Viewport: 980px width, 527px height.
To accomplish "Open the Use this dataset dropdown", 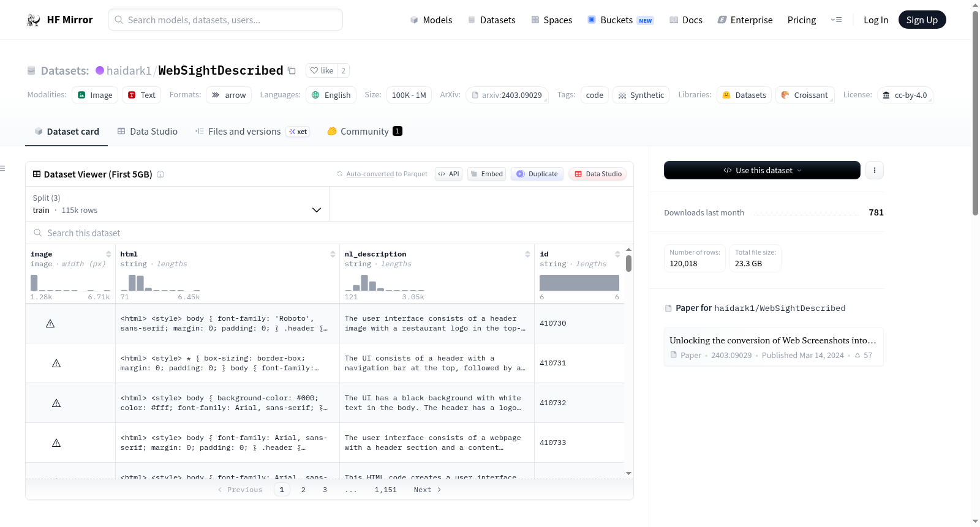I will [x=762, y=170].
